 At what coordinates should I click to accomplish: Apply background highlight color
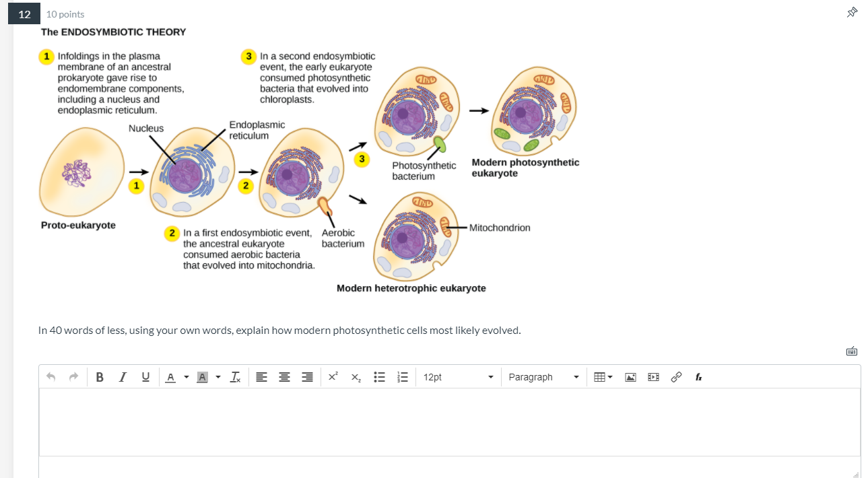pos(201,377)
